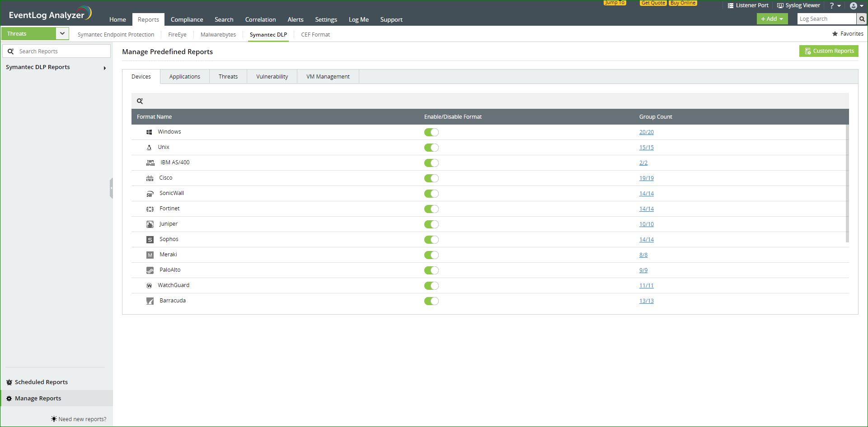Disable the Windows format toggle
Screen dimensions: 868x427
tap(432, 132)
